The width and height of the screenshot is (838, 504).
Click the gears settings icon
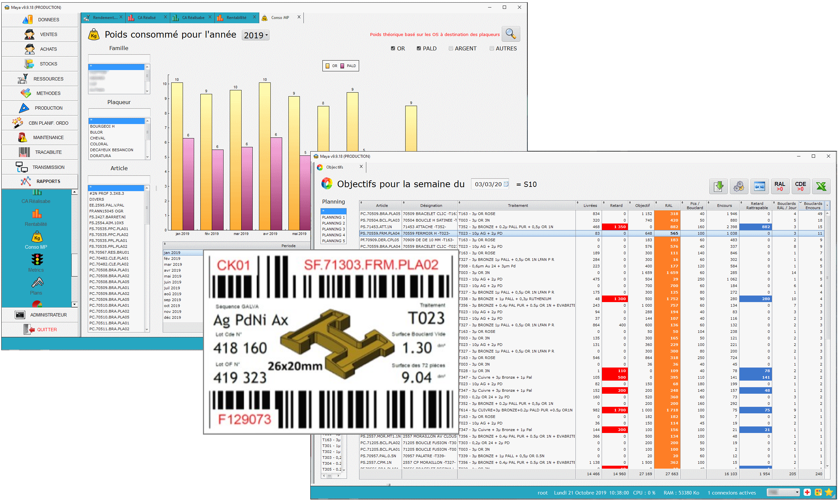739,186
